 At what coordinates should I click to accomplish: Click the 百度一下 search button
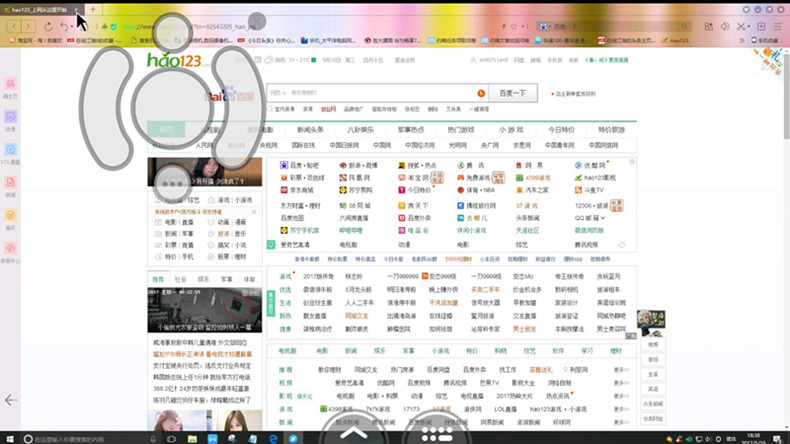pyautogui.click(x=511, y=93)
